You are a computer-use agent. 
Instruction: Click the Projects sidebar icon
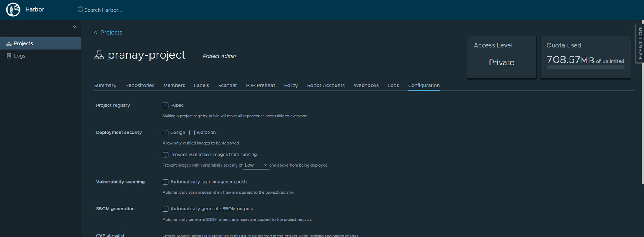pyautogui.click(x=9, y=43)
